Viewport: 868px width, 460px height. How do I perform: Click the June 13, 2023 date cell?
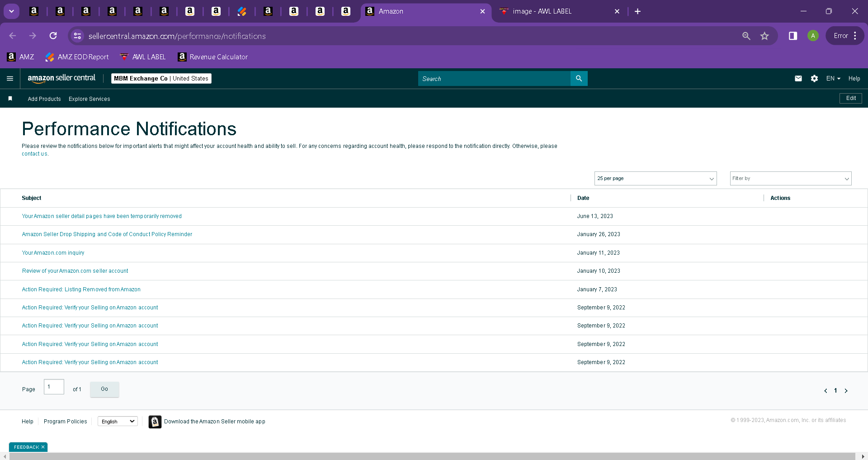click(x=595, y=216)
